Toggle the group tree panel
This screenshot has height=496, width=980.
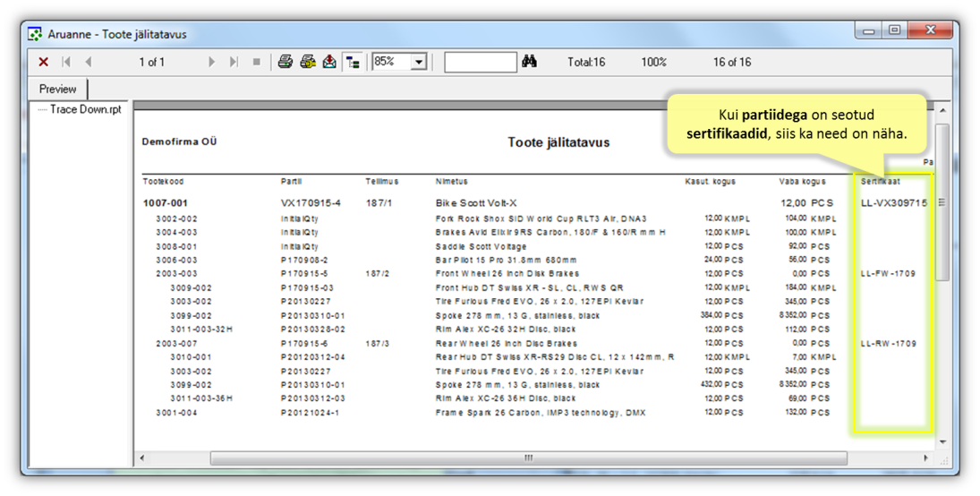coord(353,62)
